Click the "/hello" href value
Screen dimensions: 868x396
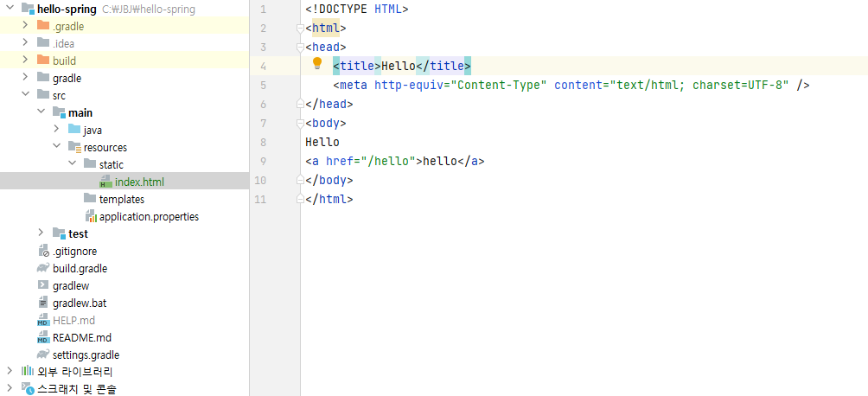click(388, 161)
